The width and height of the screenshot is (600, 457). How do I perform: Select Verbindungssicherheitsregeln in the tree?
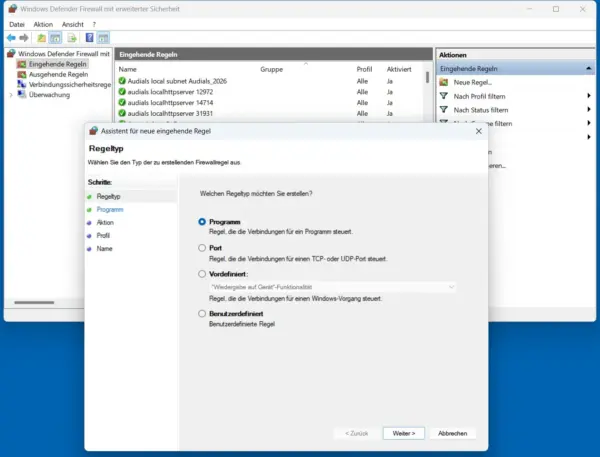point(70,84)
